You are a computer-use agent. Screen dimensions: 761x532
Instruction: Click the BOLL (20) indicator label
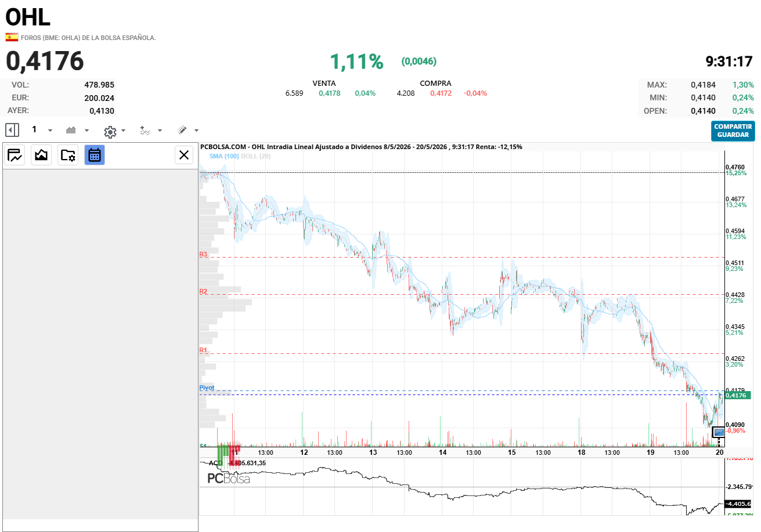tap(255, 156)
